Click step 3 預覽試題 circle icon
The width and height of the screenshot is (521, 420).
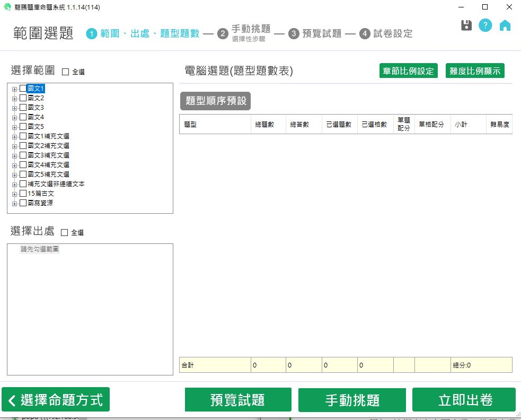(x=294, y=34)
